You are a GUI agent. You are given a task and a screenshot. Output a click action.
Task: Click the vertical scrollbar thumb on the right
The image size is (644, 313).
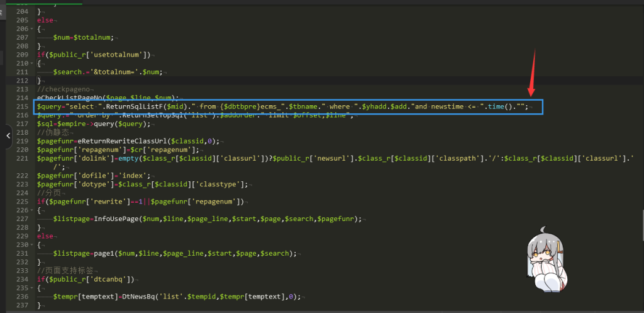(643, 224)
